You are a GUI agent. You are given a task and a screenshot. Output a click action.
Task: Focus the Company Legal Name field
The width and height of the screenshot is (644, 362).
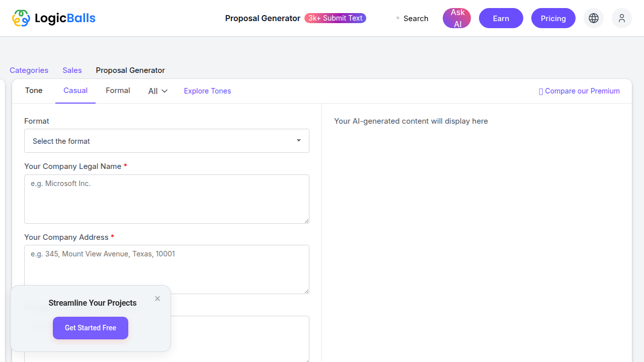(x=167, y=199)
